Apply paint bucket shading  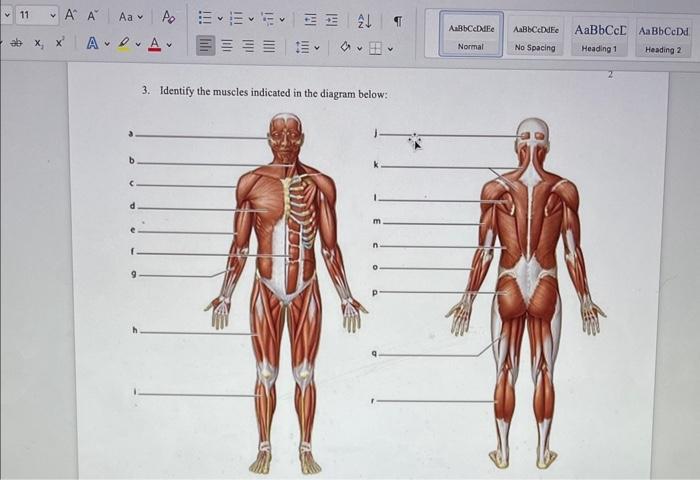point(345,47)
